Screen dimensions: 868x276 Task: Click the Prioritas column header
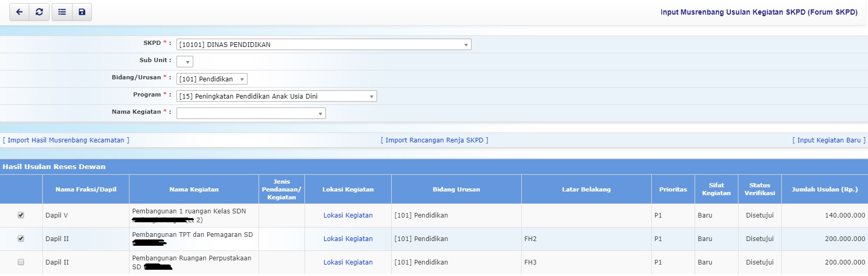click(x=673, y=189)
